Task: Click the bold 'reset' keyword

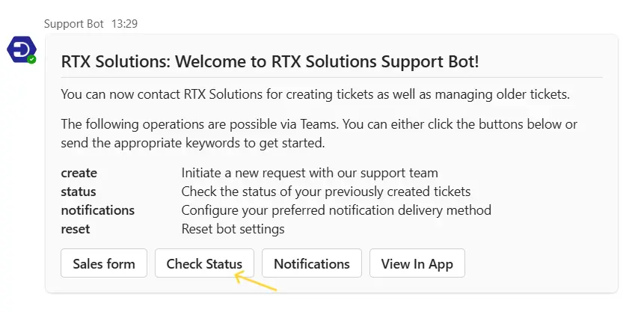Action: 76,228
